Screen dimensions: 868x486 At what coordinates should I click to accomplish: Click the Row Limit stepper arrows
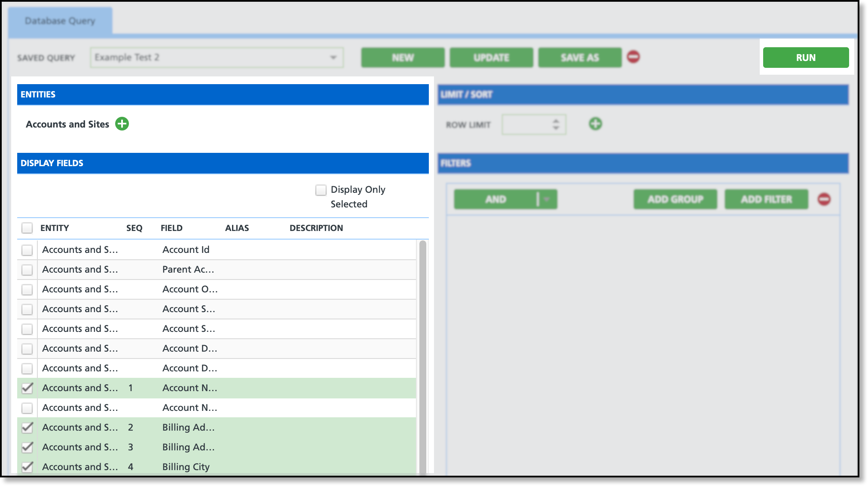point(556,125)
